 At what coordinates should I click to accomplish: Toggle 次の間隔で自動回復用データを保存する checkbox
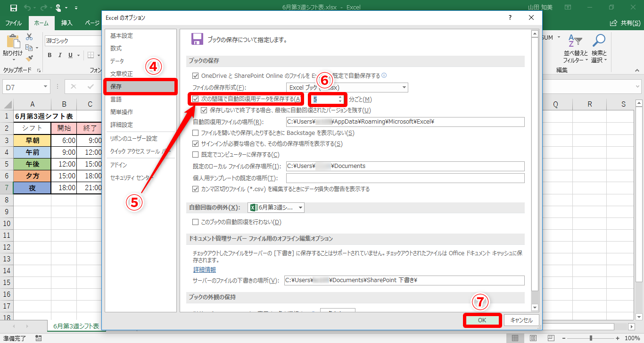coord(196,99)
